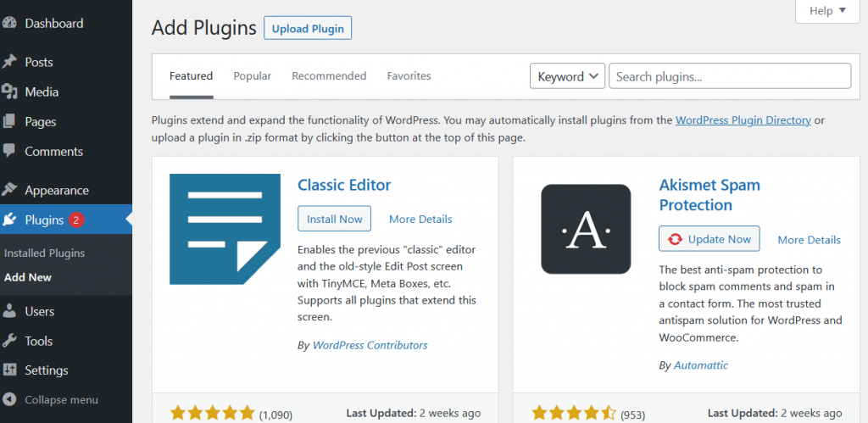Click the Appearance paintbrush icon
Viewport: 868px width, 423px height.
tap(9, 190)
